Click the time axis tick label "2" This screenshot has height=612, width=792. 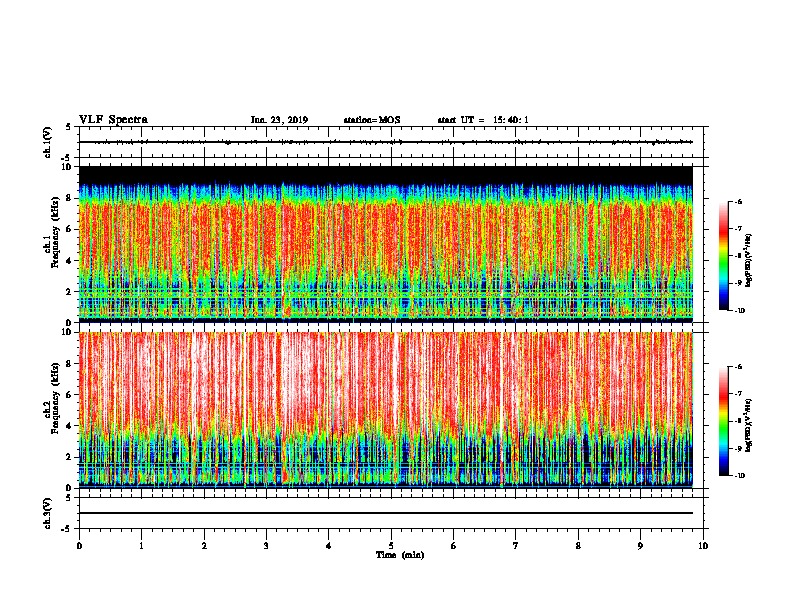pyautogui.click(x=204, y=546)
